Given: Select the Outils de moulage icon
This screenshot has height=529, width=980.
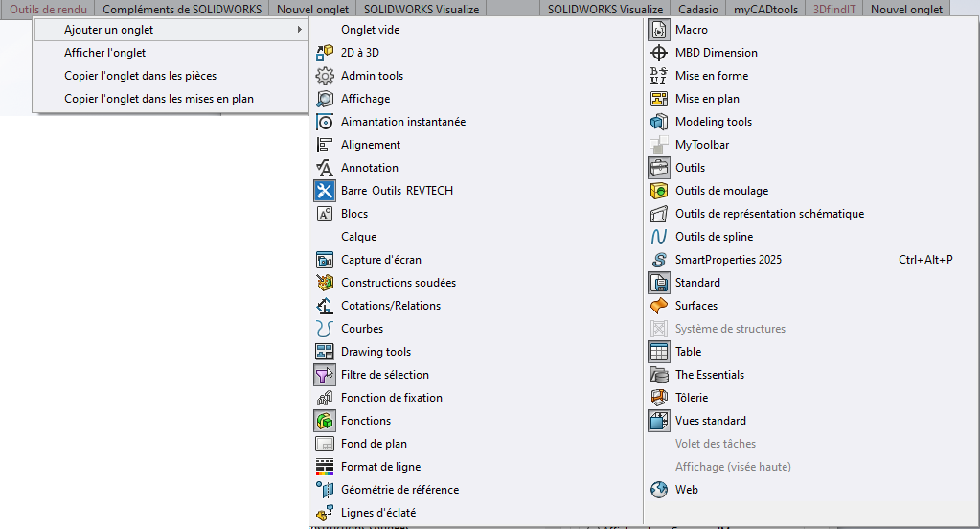Looking at the screenshot, I should [x=658, y=191].
